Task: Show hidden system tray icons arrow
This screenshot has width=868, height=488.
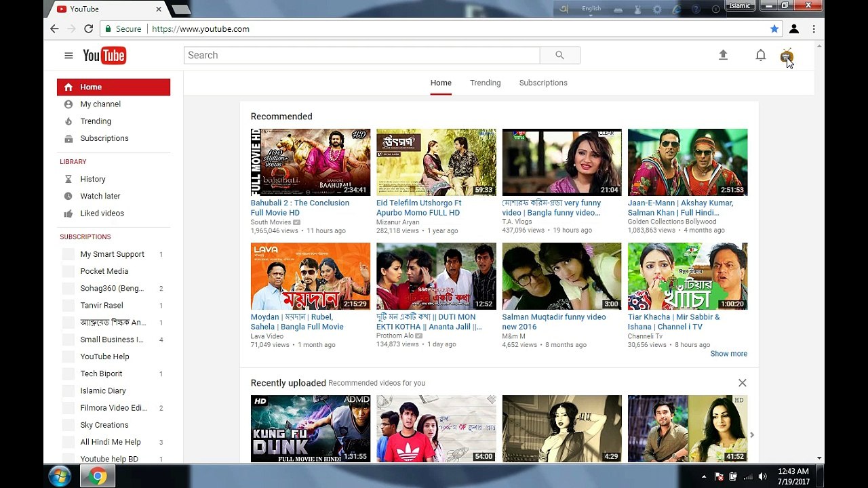Action: (x=703, y=476)
